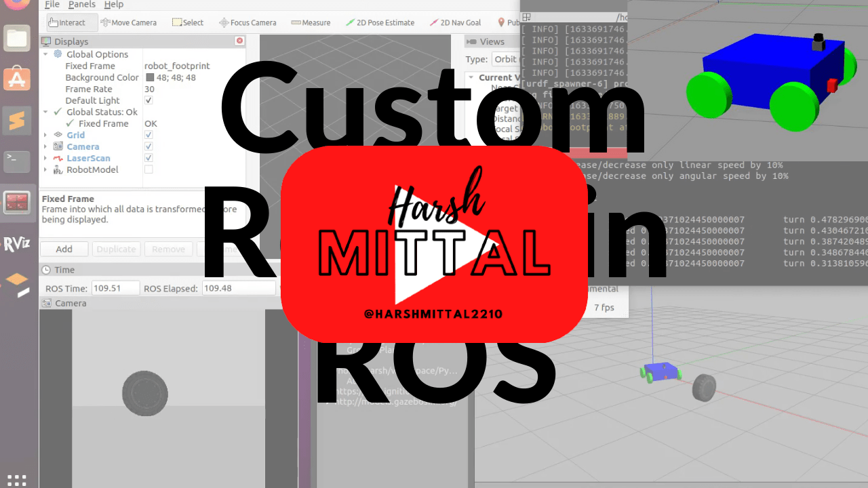Click the Views panel icon

(x=472, y=41)
